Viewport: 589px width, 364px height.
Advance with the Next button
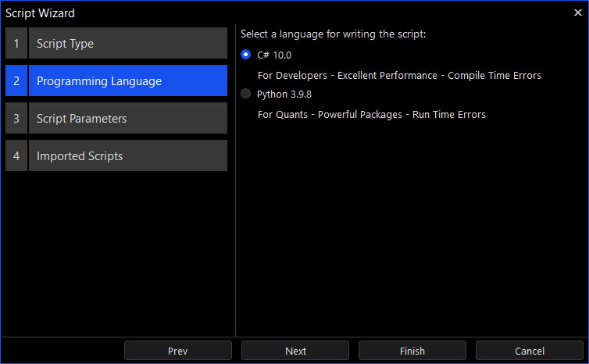(295, 351)
